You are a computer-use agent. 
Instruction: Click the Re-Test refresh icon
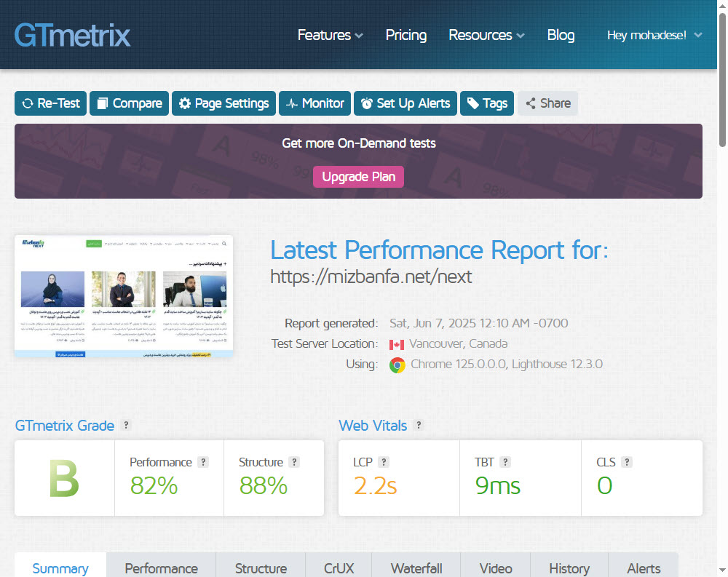(x=28, y=103)
